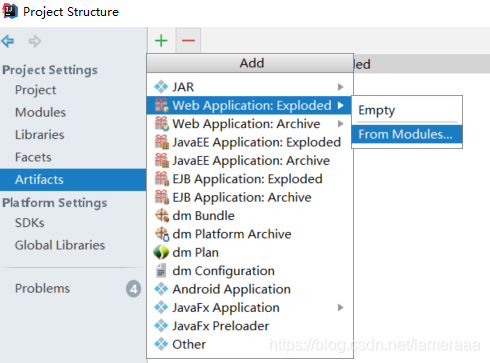Click the forward navigation arrow icon
This screenshot has height=363, width=490.
pyautogui.click(x=35, y=41)
